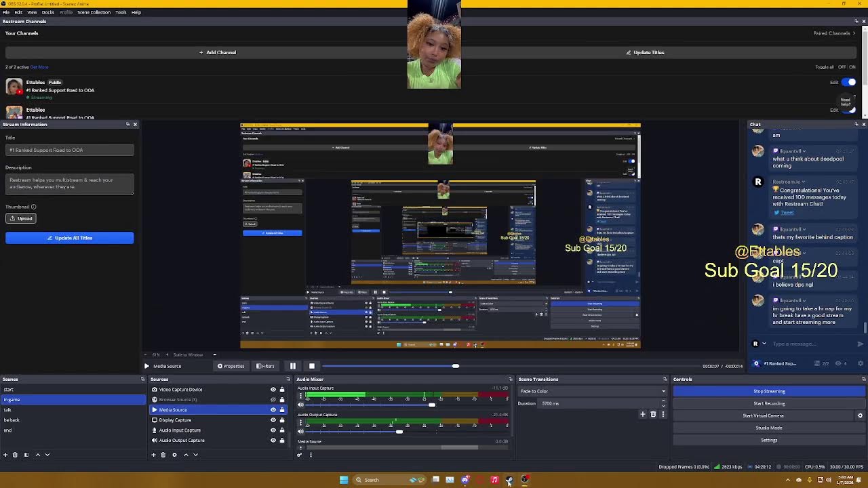Viewport: 868px width, 488px height.
Task: Show the hidden Browser Source
Action: point(273,400)
